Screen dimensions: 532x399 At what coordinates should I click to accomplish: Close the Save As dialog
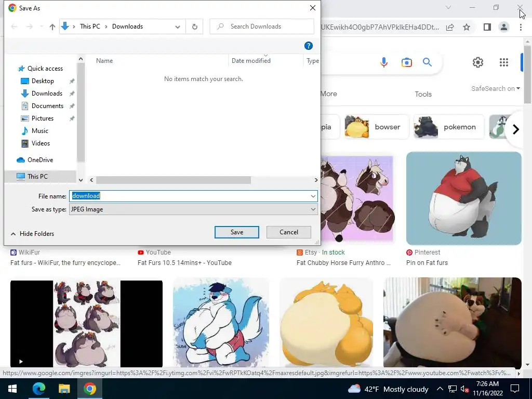pyautogui.click(x=313, y=8)
